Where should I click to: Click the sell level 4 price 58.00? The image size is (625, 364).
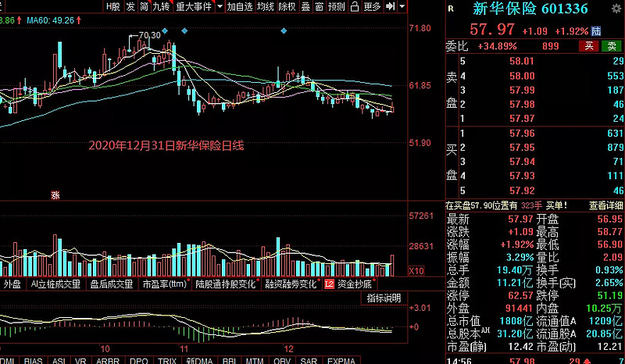point(522,76)
